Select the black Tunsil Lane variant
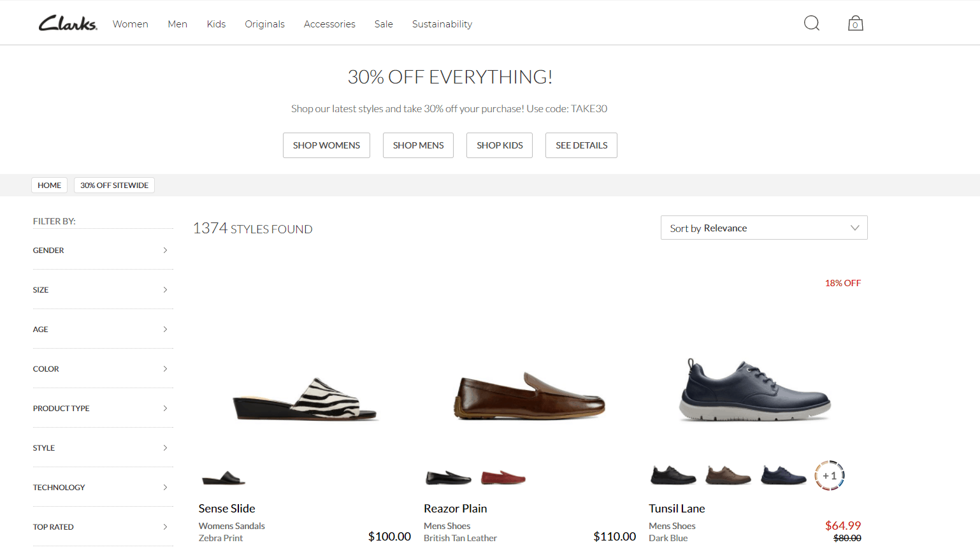Image resolution: width=980 pixels, height=552 pixels. [674, 476]
